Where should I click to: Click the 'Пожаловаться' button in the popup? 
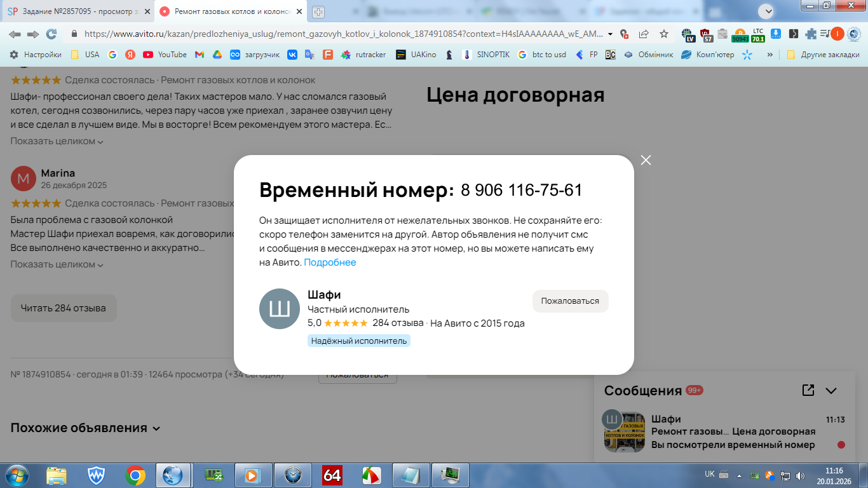(570, 301)
